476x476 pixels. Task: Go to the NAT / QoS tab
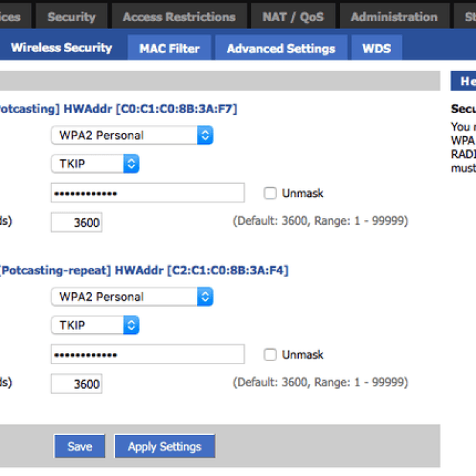(x=293, y=17)
